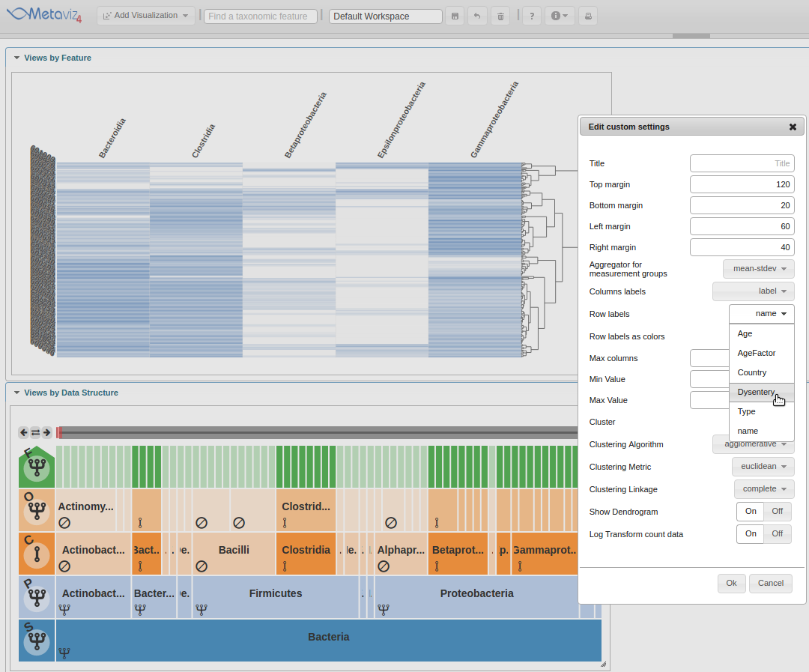The image size is (809, 672).
Task: Turn Show Dendrogram on
Action: click(751, 512)
